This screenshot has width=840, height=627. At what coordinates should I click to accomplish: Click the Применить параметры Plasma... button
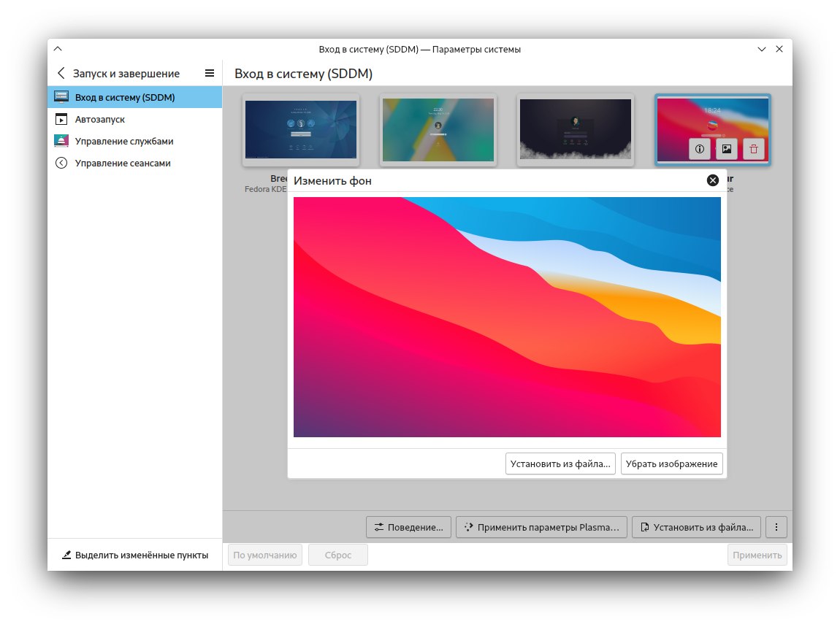pos(541,528)
